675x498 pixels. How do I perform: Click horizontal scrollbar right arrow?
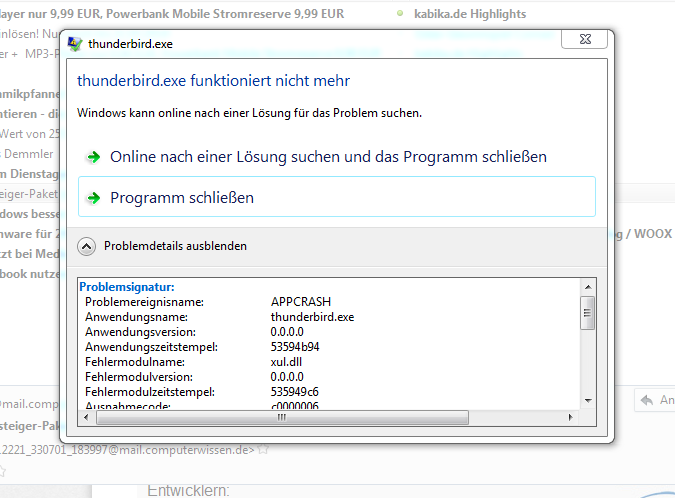pyautogui.click(x=570, y=417)
